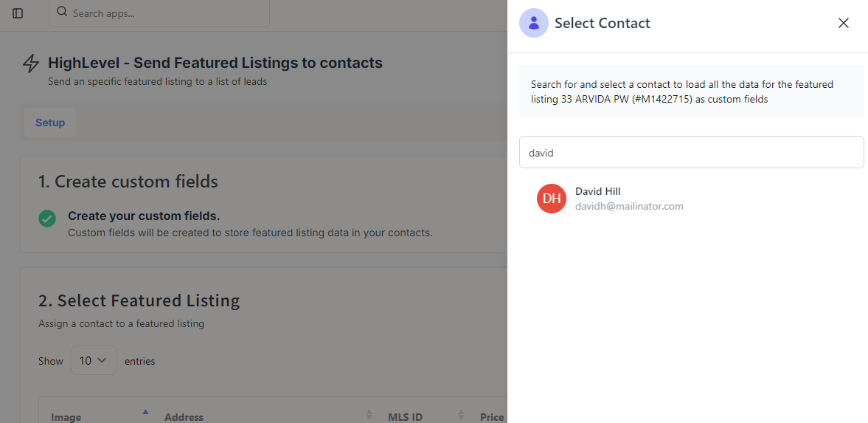
Task: Click the Select Contact person icon
Action: (533, 23)
